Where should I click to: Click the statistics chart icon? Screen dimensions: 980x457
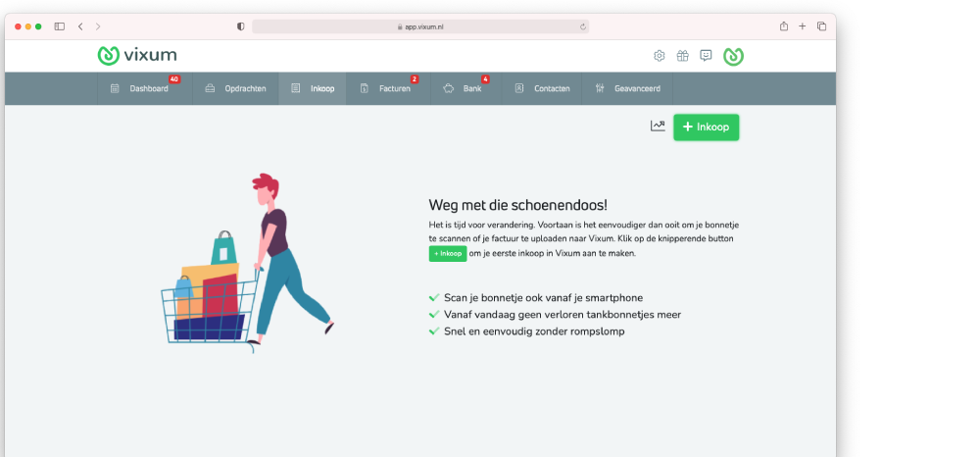[x=658, y=126]
